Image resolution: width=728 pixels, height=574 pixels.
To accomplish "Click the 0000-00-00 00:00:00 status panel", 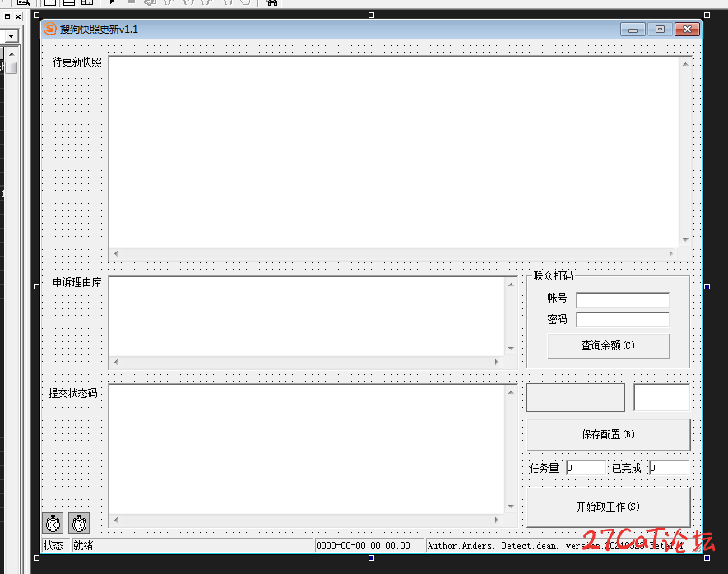I will click(x=369, y=545).
